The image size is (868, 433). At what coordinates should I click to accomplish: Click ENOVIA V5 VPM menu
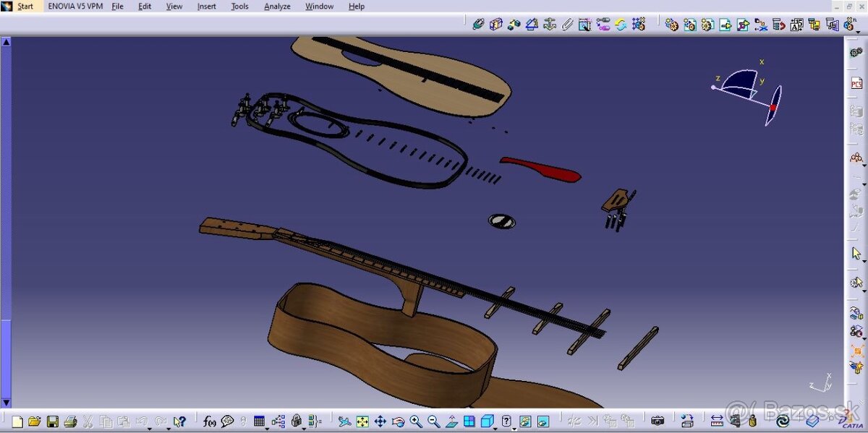75,7
